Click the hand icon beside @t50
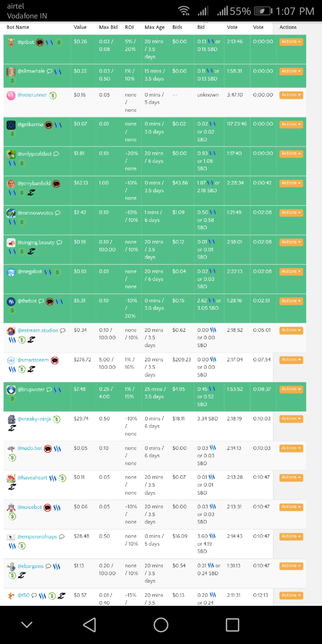 pyautogui.click(x=61, y=596)
